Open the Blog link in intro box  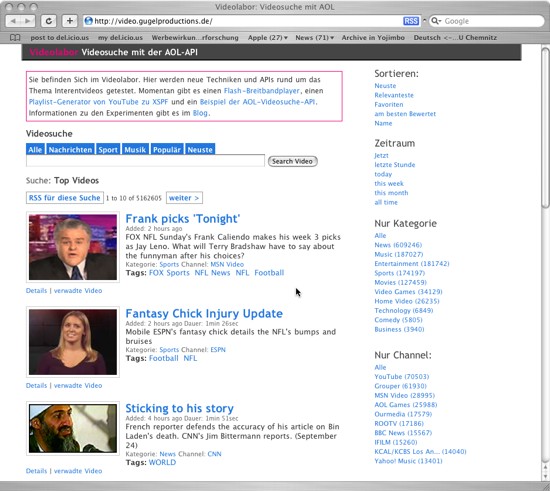point(200,113)
